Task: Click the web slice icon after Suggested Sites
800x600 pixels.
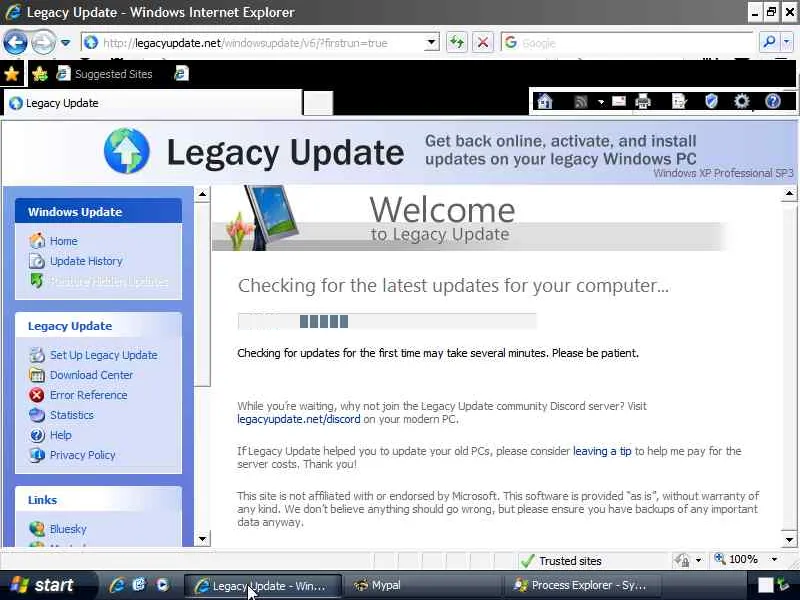Action: pos(182,74)
